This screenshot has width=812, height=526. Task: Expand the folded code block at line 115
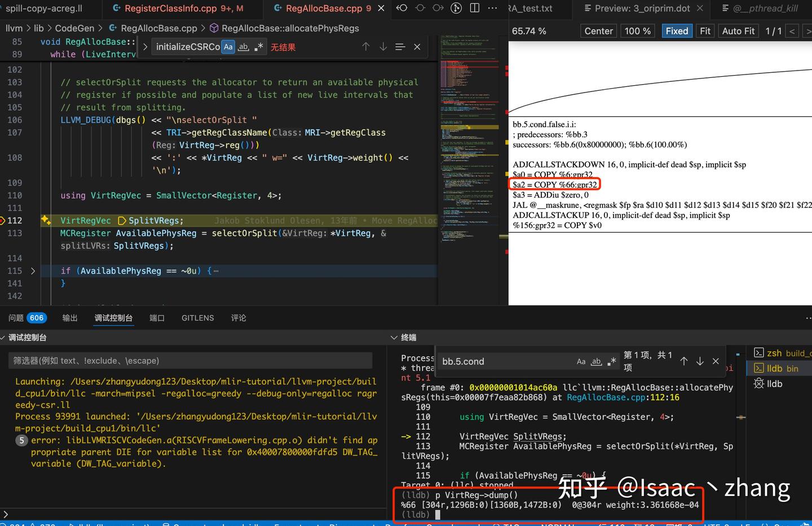[33, 271]
